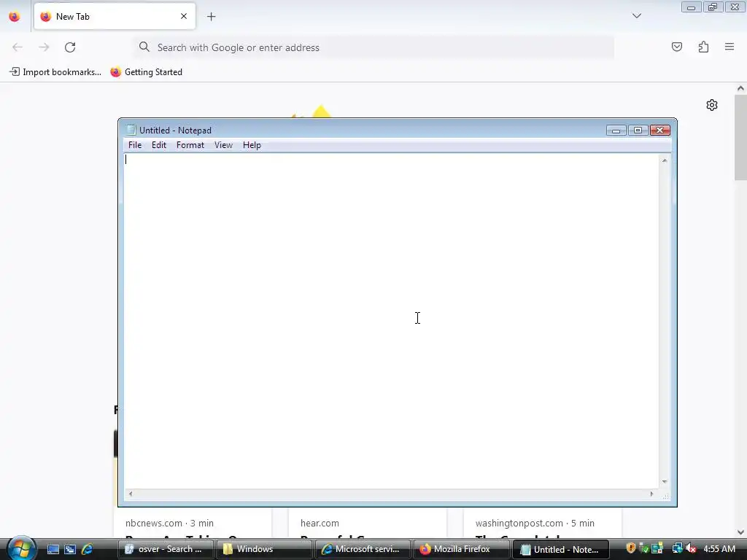
Task: Click the magnifier icon in the address bar
Action: click(x=144, y=47)
